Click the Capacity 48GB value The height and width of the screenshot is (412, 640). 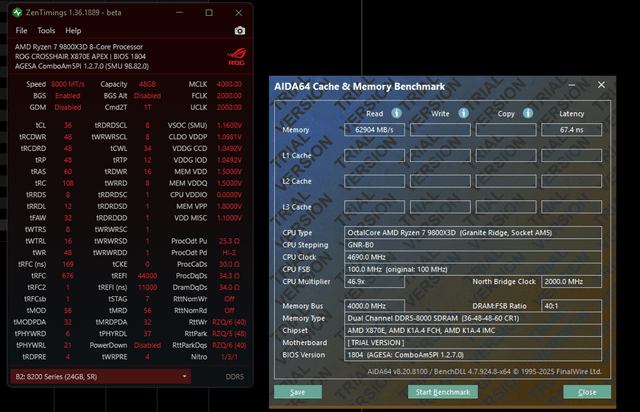(x=147, y=84)
